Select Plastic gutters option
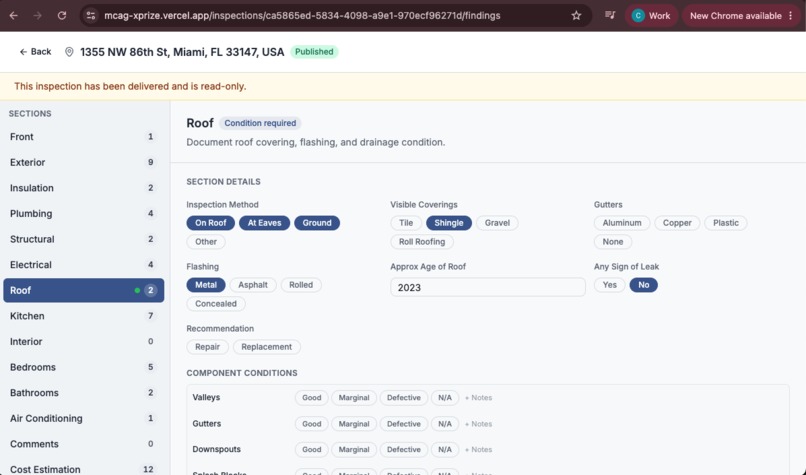The image size is (806, 475). 726,223
